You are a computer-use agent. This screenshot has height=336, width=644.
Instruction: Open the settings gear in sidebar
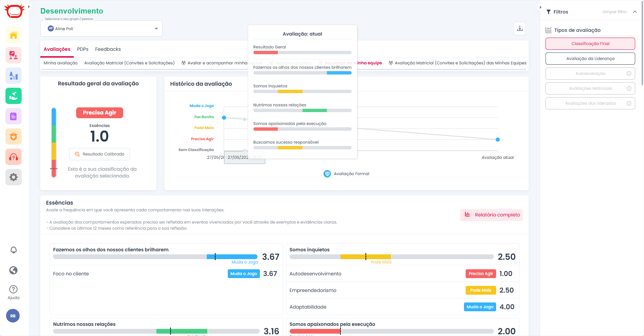click(x=14, y=177)
